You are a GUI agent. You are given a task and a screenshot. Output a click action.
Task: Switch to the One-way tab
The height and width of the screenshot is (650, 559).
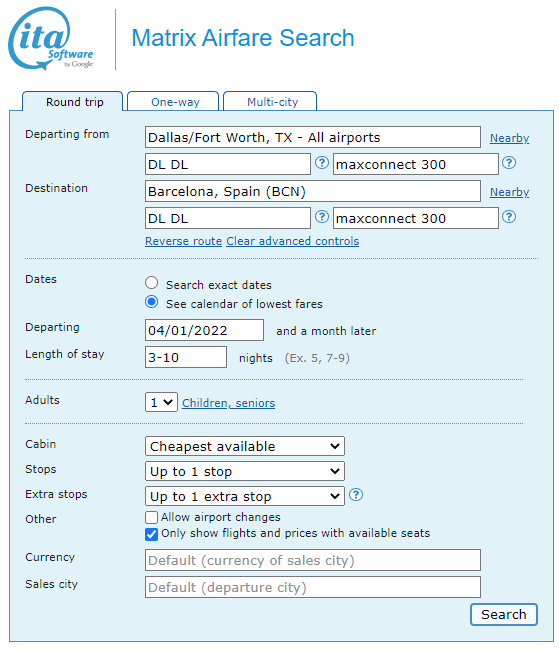click(173, 102)
